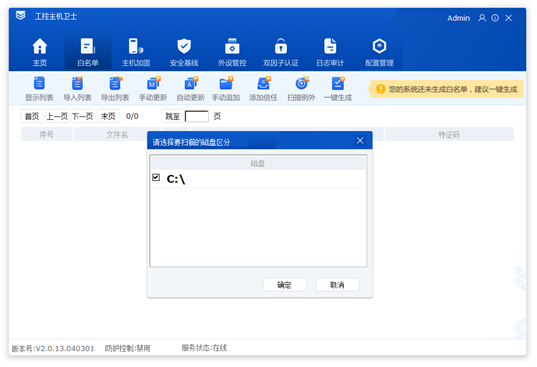Click the 文件名 column header
This screenshot has height=367, width=537.
coord(117,135)
